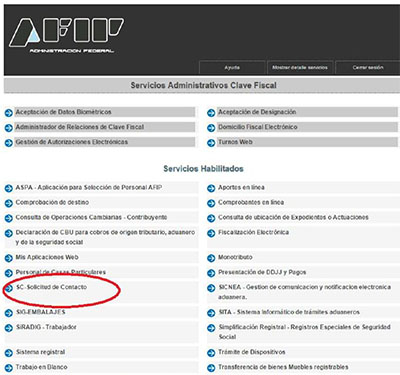Click arrow icon beside Mis Aplicaciones Web
The image size is (400, 375).
[9, 258]
